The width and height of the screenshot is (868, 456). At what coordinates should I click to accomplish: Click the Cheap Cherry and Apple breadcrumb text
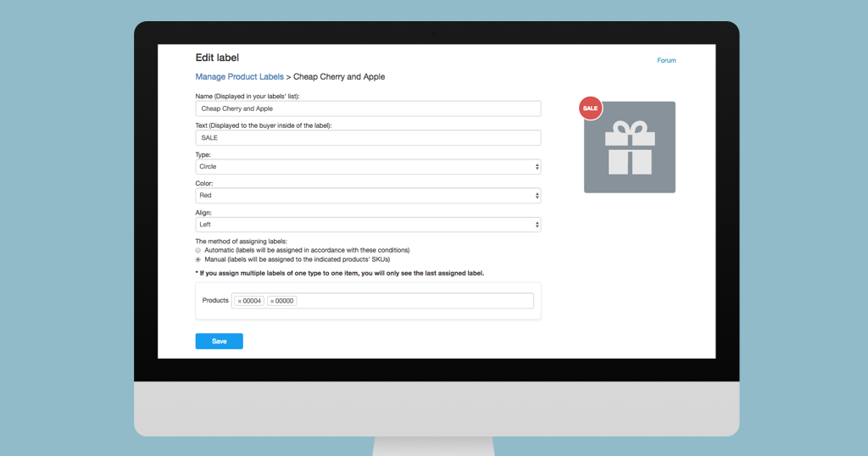(x=339, y=77)
